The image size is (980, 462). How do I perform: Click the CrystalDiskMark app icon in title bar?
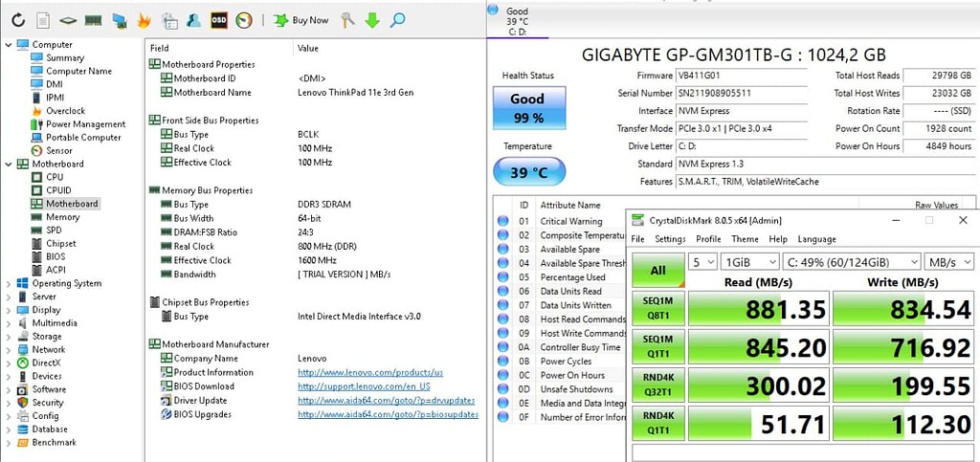click(637, 220)
